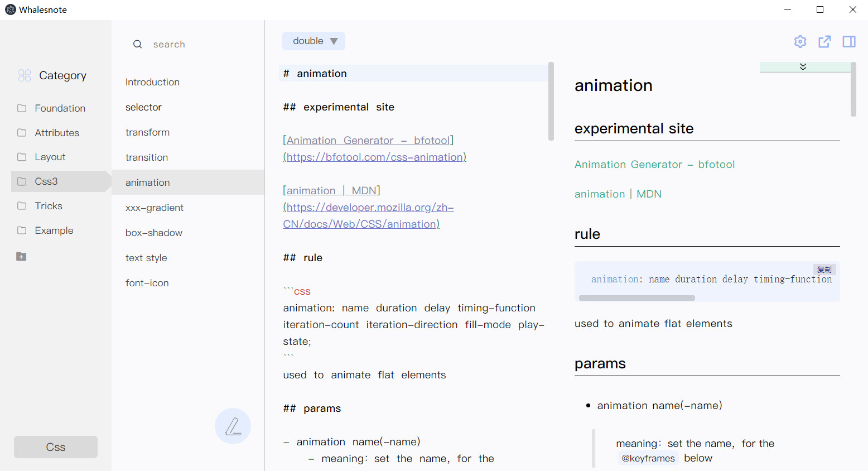Click the Category header label
Viewport: 868px width, 471px height.
pyautogui.click(x=62, y=75)
